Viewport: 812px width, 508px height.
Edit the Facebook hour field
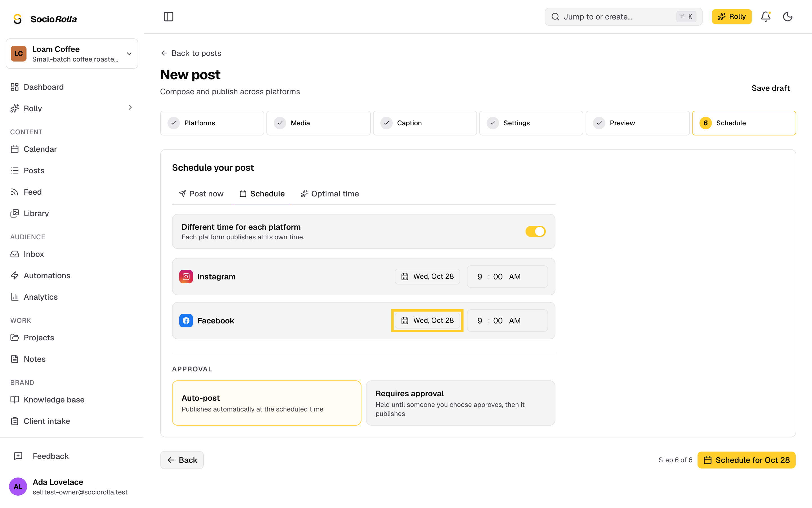[480, 321]
